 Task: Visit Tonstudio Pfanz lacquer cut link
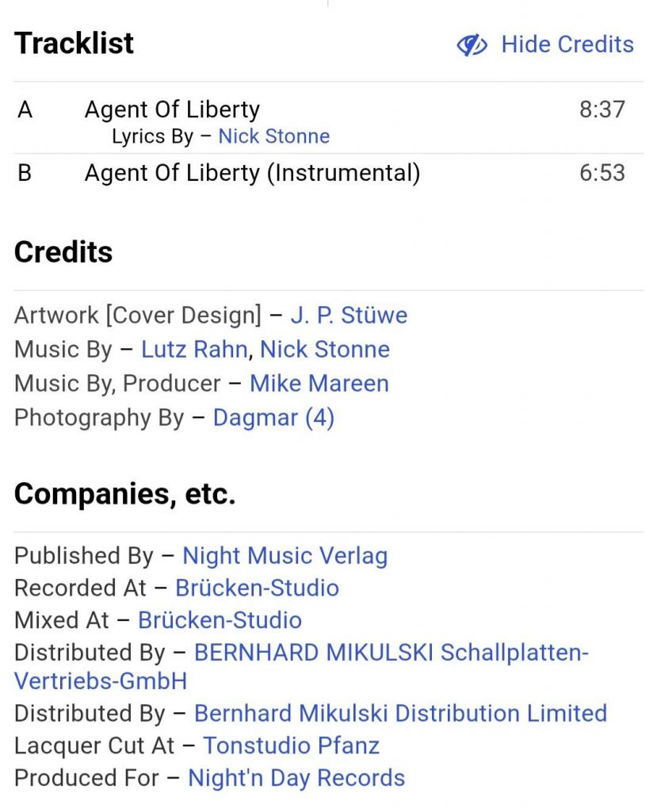(291, 746)
